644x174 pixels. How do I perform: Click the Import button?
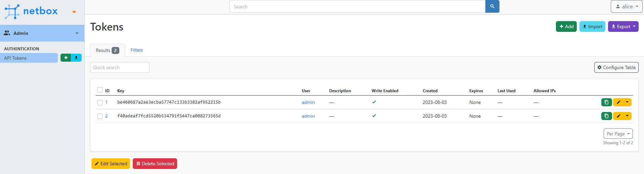pos(592,26)
